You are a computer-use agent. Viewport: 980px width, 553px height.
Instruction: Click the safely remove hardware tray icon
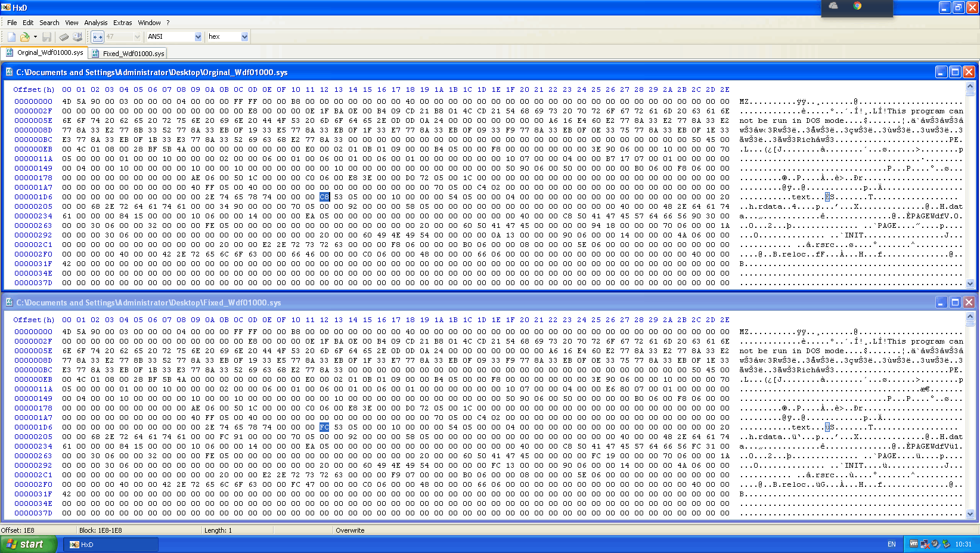[946, 543]
